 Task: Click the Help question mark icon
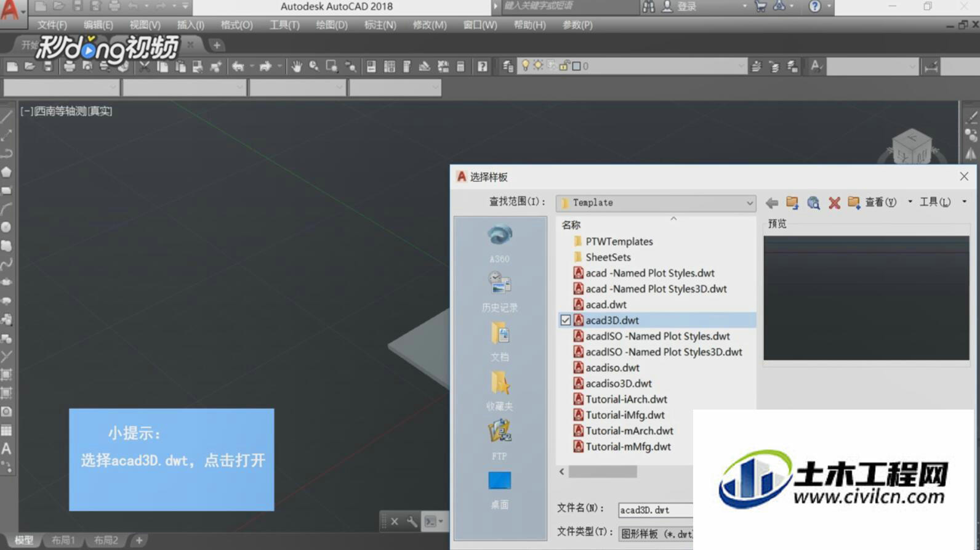point(483,67)
